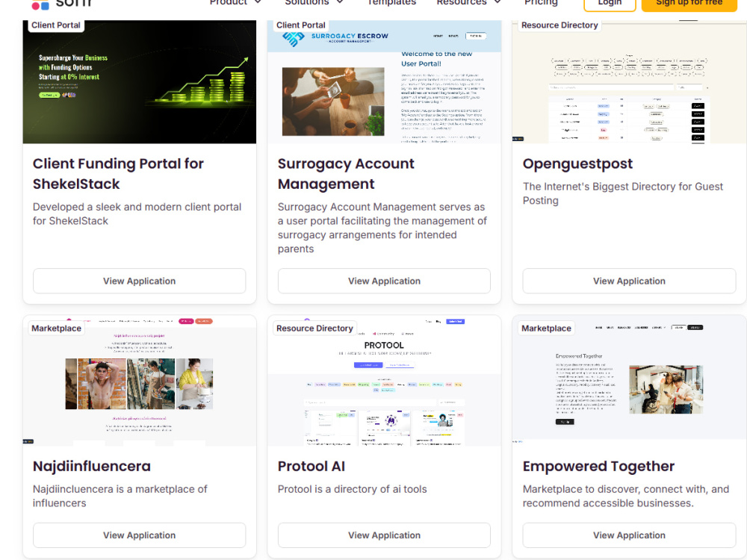Expand the Solutions dropdown menu
747x560 pixels.
[x=314, y=2]
